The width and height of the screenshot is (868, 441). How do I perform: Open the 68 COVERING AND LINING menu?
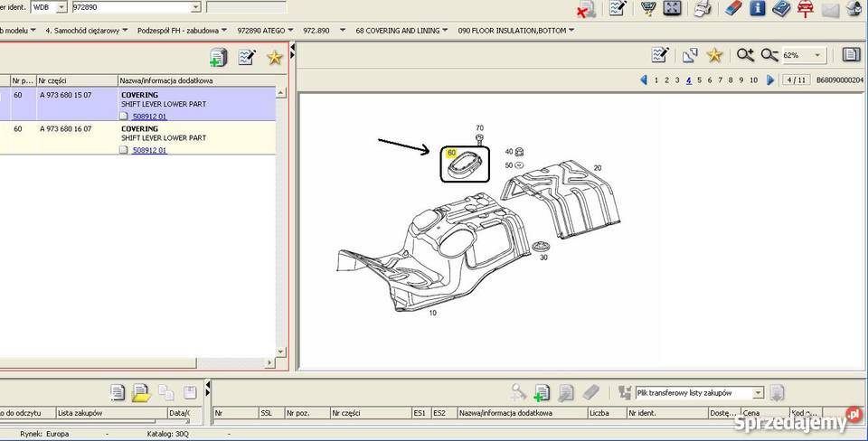tap(401, 31)
